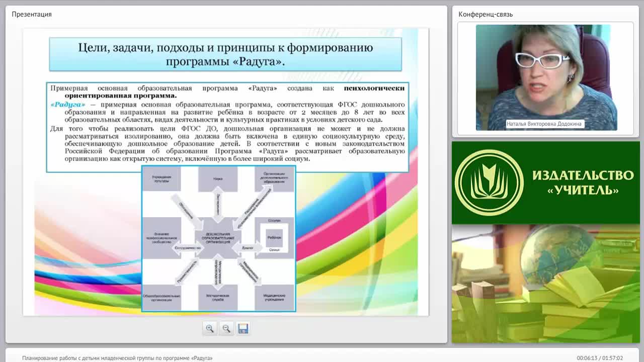
Task: Select the speaker's webcam video
Action: 546,77
